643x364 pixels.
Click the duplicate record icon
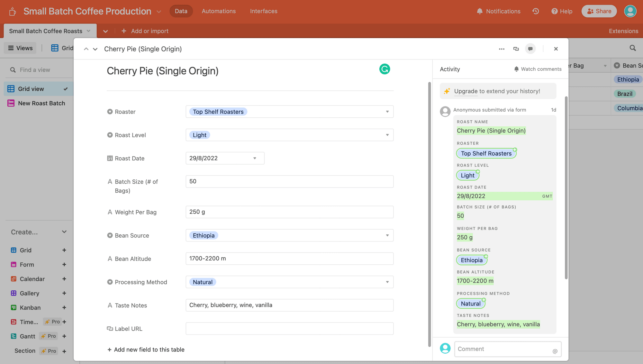coord(515,49)
